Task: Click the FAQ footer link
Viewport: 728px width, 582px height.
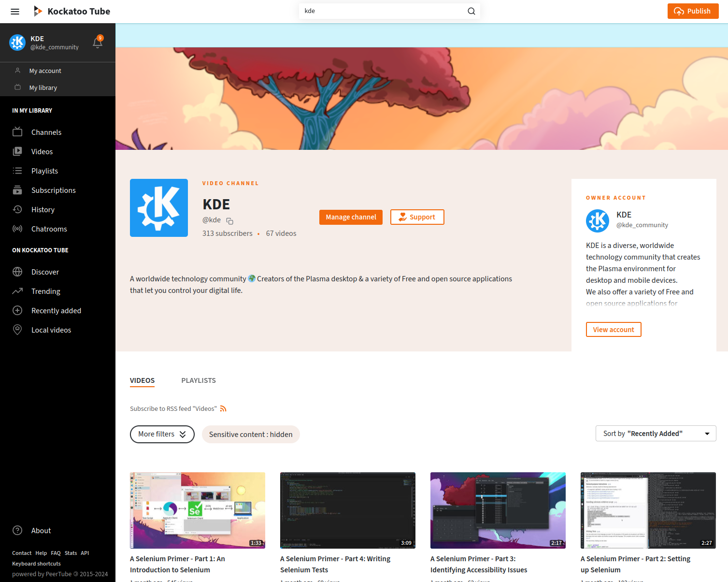Action: click(x=56, y=553)
